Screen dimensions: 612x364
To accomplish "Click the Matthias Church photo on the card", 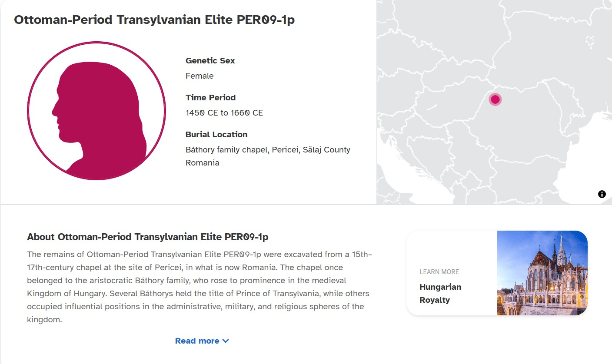I will [543, 273].
